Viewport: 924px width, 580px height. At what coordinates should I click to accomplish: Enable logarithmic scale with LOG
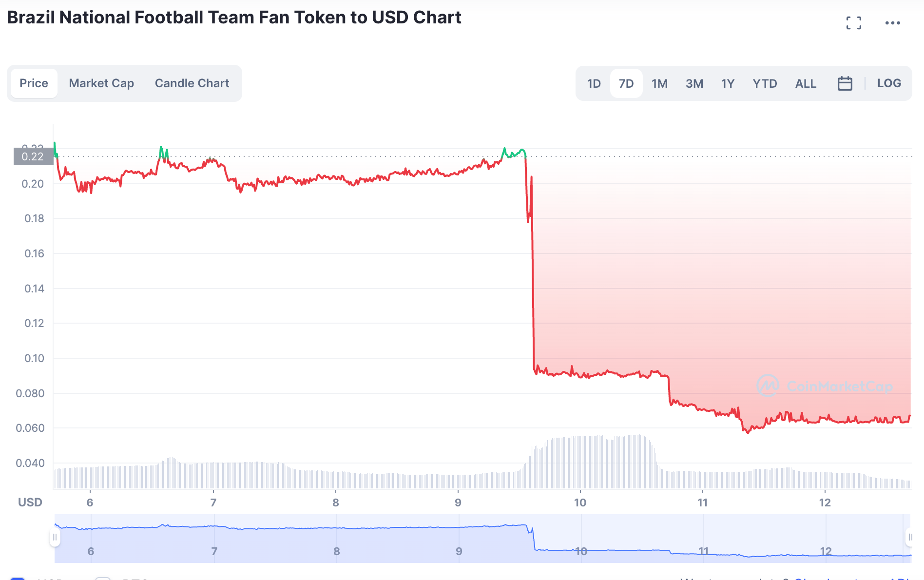tap(889, 83)
